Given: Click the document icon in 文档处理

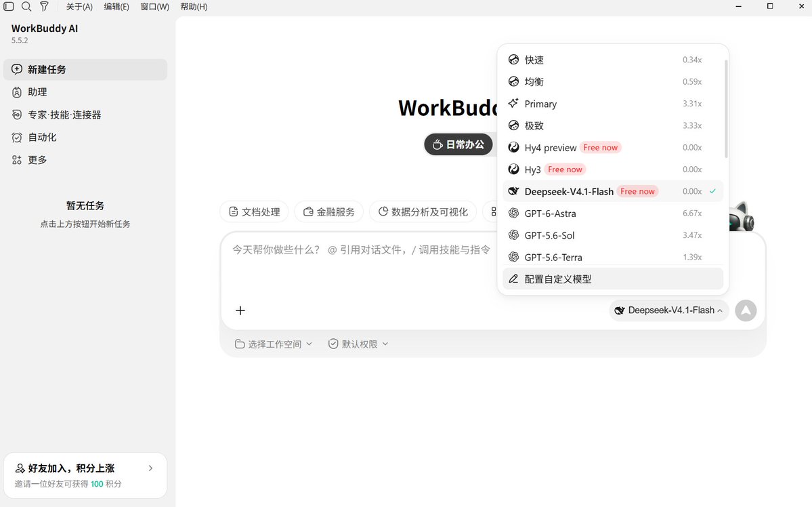Looking at the screenshot, I should point(234,211).
